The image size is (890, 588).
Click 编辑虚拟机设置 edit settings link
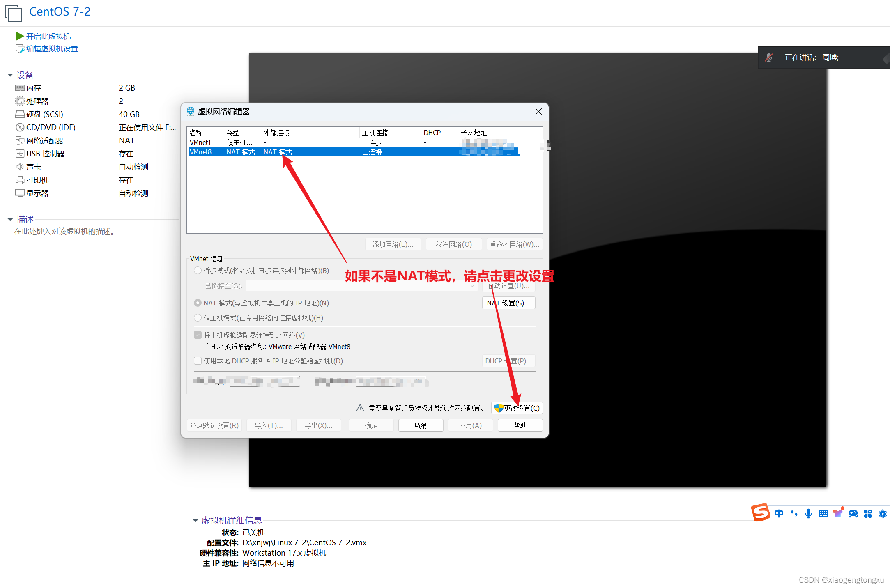[52, 48]
